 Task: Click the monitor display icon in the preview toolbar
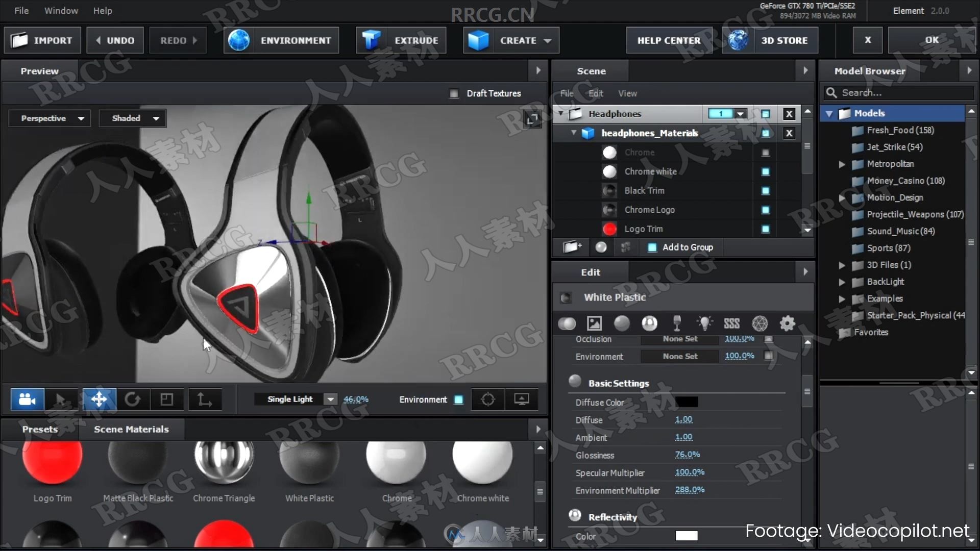[522, 399]
